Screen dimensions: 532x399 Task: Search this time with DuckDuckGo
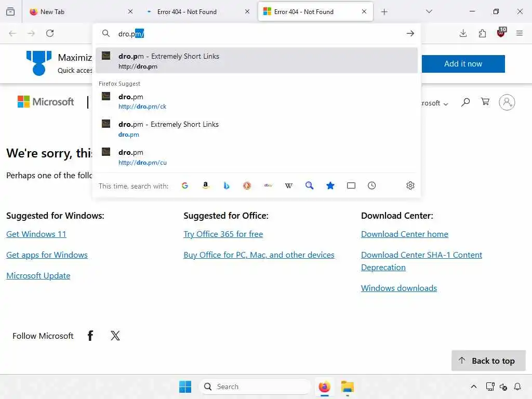(247, 185)
